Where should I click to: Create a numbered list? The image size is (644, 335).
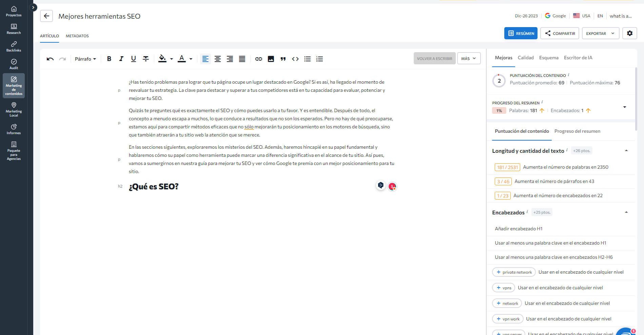[x=319, y=59]
